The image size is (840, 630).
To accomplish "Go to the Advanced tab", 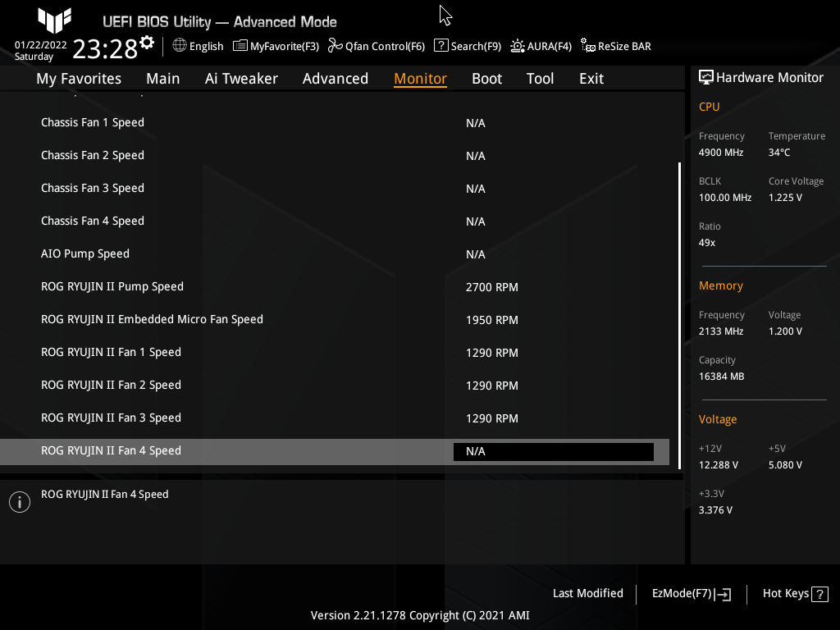I will 336,79.
